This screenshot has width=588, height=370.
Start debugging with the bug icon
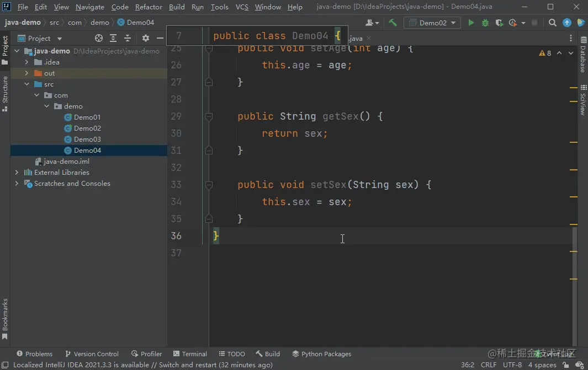point(485,23)
